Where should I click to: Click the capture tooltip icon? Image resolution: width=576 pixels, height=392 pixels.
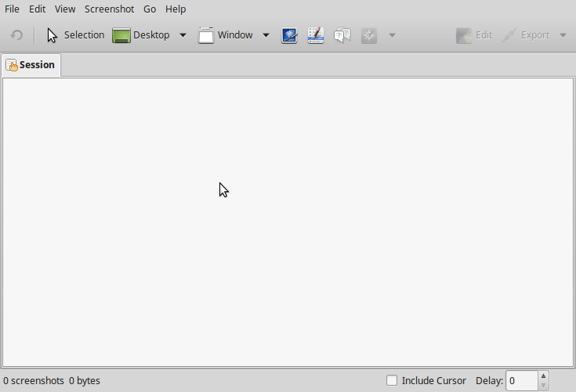[x=342, y=35]
